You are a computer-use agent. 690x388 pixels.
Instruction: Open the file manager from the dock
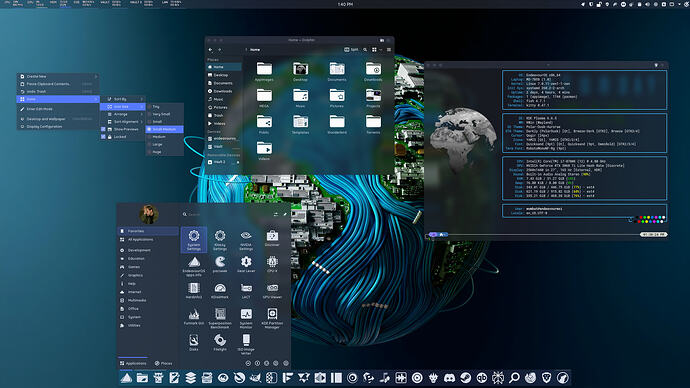142,377
